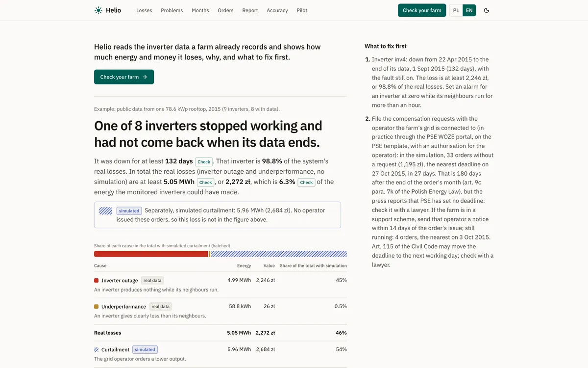Click the 2,684 zł value in Curtailment row
The image size is (588, 368).
(265, 349)
